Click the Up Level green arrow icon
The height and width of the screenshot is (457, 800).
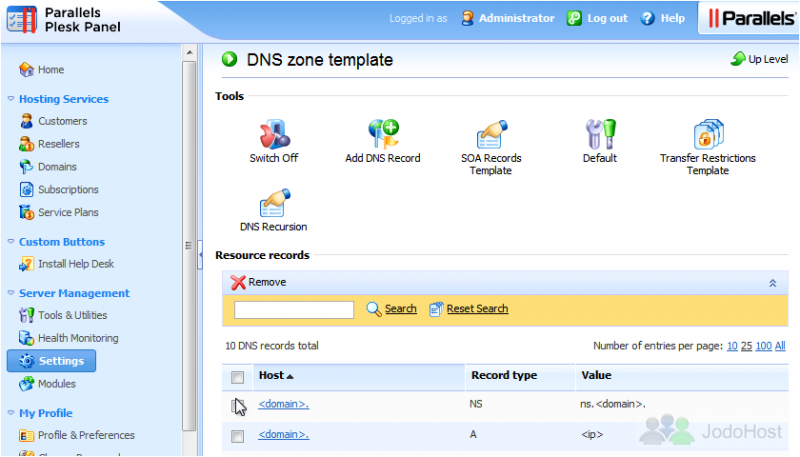(x=738, y=59)
